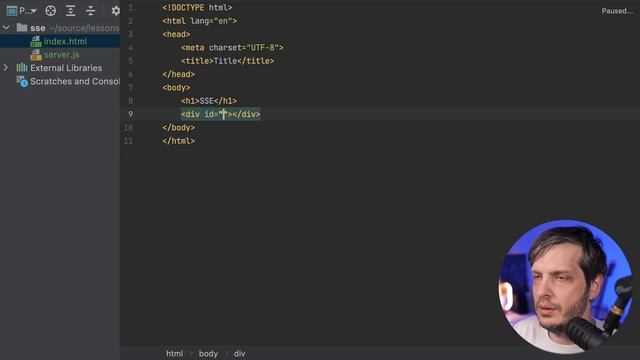The height and width of the screenshot is (360, 640).
Task: Click the External Libraries icon
Action: pos(22,68)
